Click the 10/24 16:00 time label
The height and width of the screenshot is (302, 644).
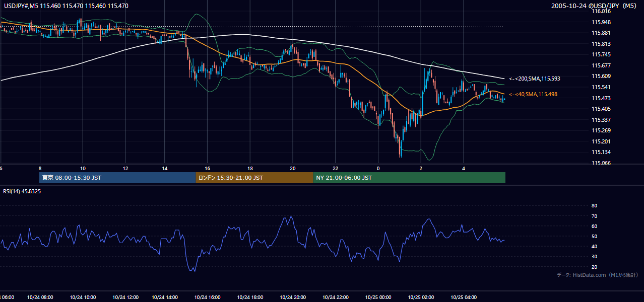click(209, 297)
